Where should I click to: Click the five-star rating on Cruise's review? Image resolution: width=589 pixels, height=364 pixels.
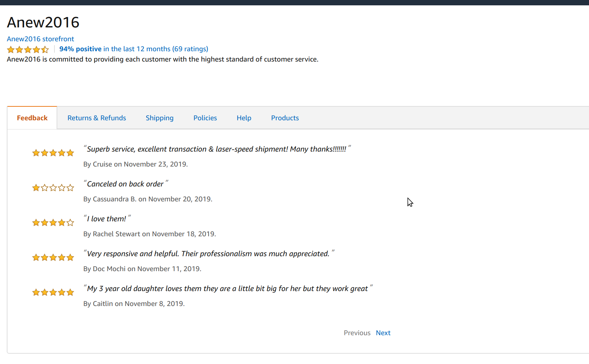(53, 153)
